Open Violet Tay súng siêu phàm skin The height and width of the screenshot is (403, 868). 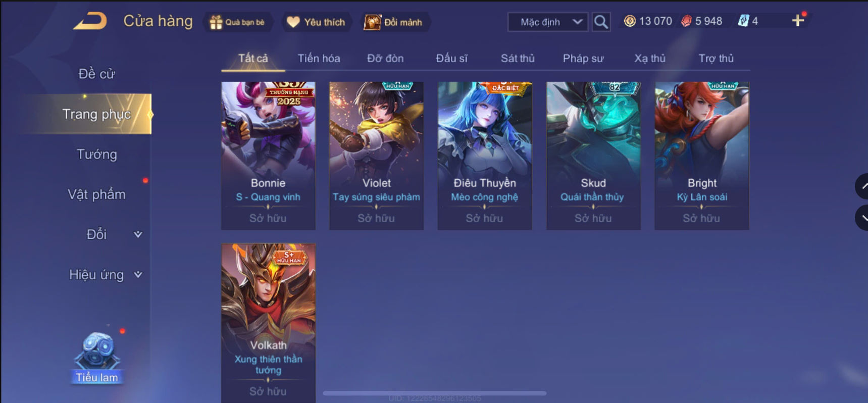point(377,156)
